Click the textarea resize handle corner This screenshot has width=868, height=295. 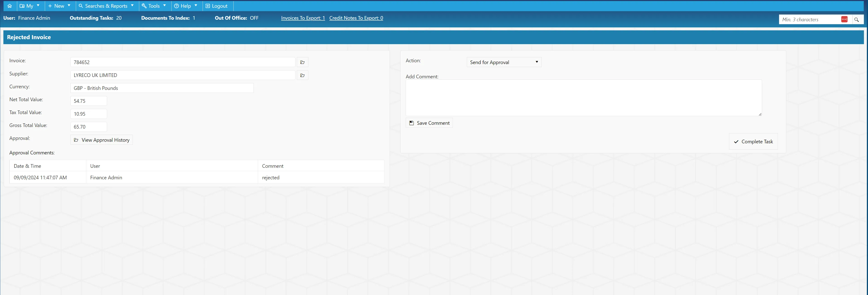coord(760,114)
